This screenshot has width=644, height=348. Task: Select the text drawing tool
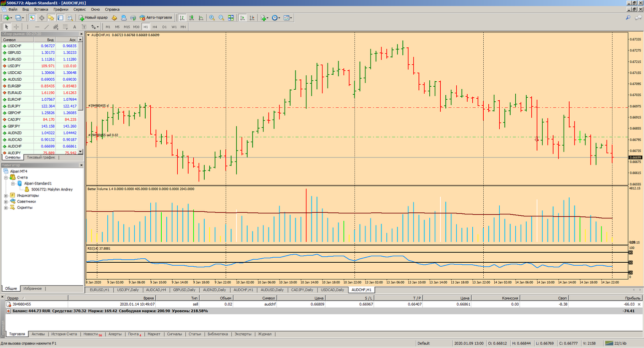(74, 26)
